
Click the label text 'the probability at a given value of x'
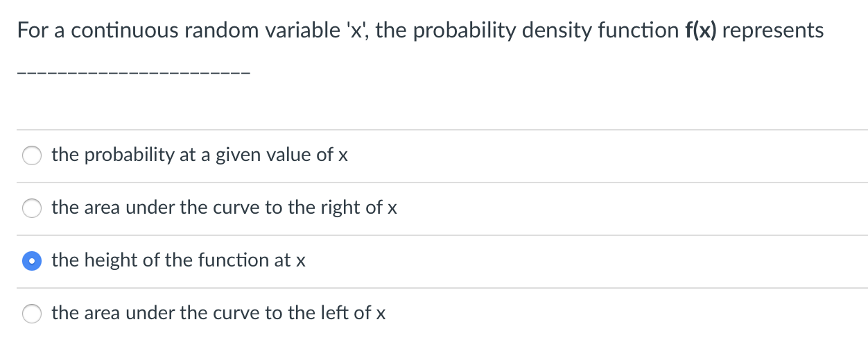(x=200, y=155)
